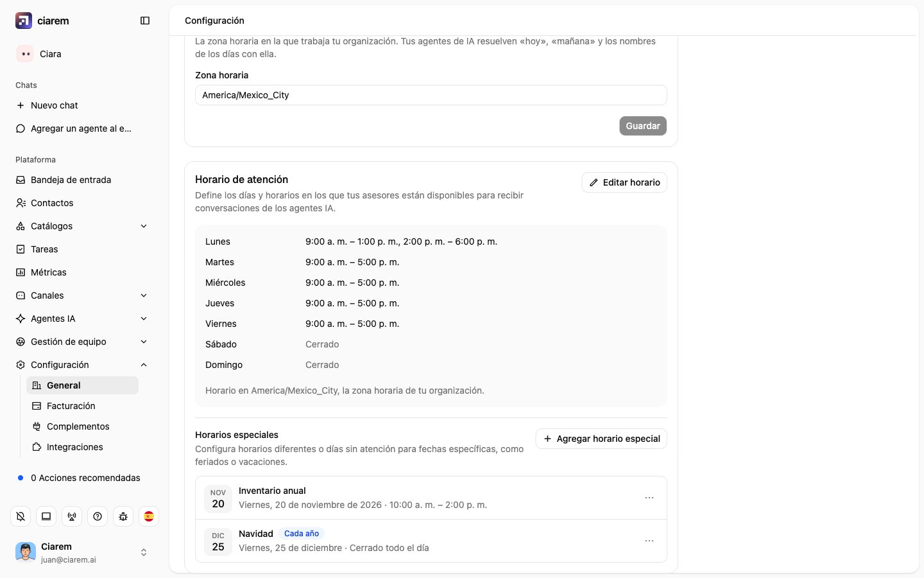
Task: View 0 Acciones recomendadas
Action: pyautogui.click(x=82, y=478)
